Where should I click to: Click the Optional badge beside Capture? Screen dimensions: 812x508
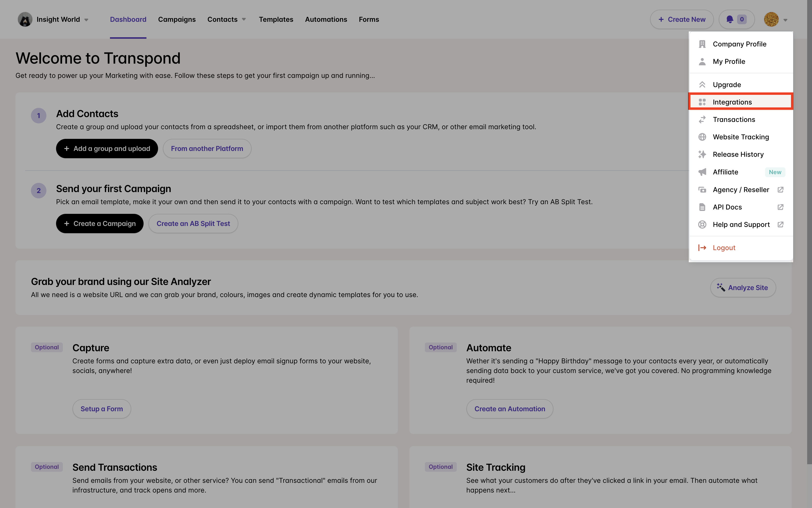tap(47, 347)
